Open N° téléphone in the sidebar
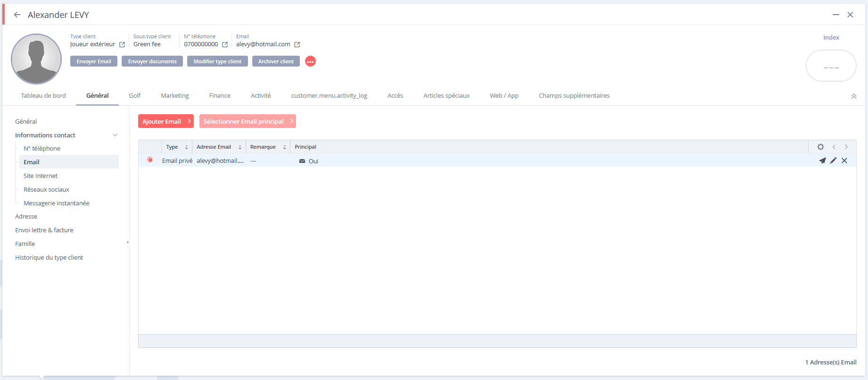Image resolution: width=868 pixels, height=380 pixels. [42, 148]
